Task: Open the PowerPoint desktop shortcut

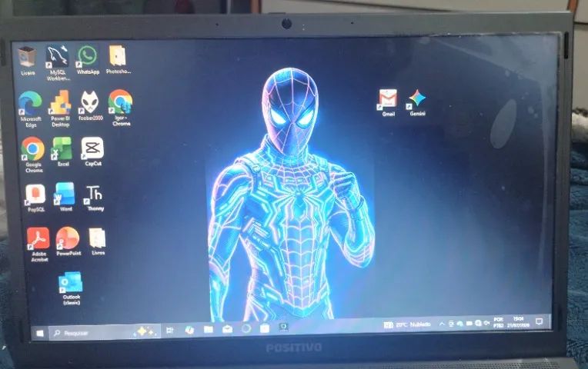Action: coord(68,241)
